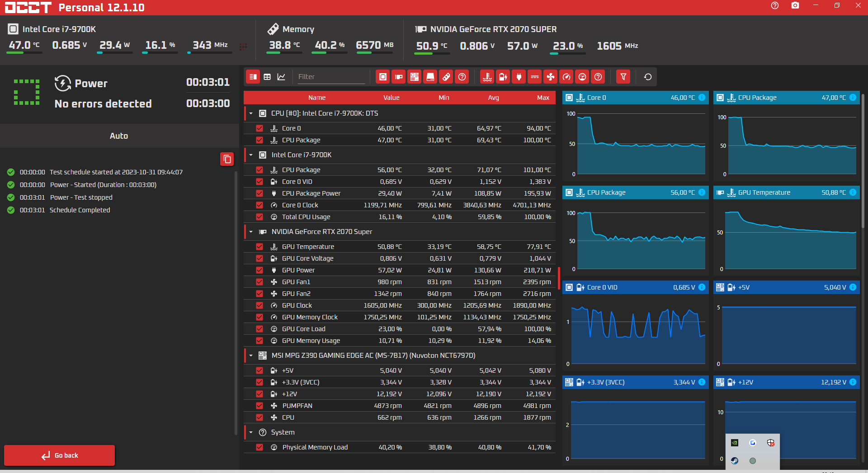
Task: Select the table view tab icon
Action: (267, 77)
